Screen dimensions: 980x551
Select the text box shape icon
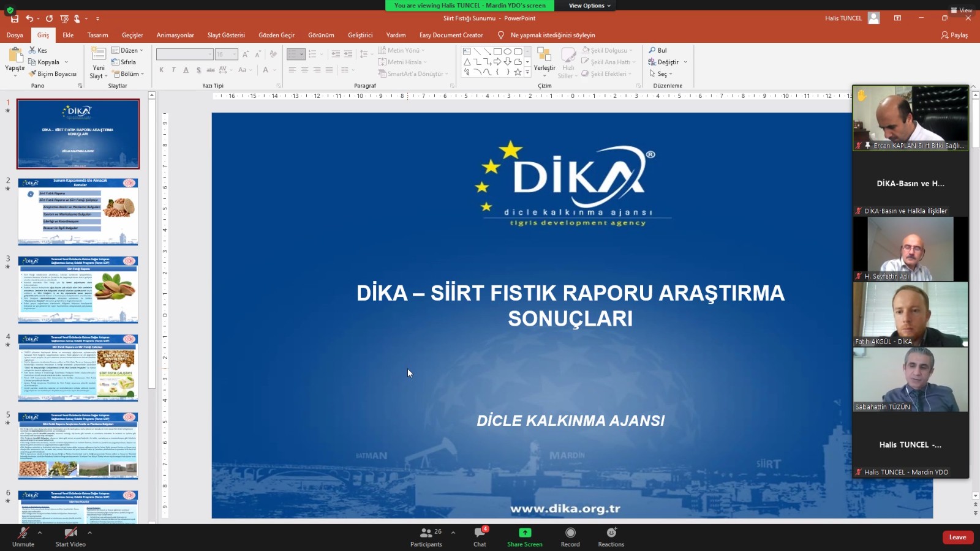click(x=467, y=51)
